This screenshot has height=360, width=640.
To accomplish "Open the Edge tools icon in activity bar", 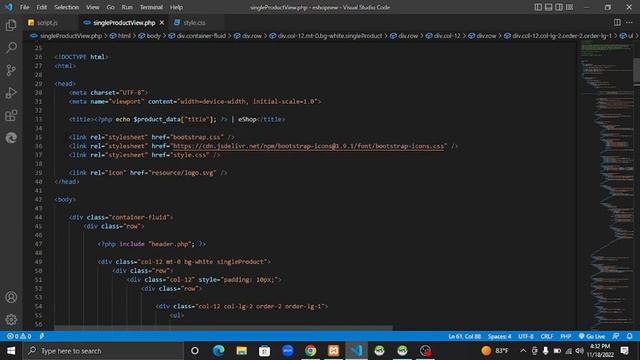I will tap(11, 138).
